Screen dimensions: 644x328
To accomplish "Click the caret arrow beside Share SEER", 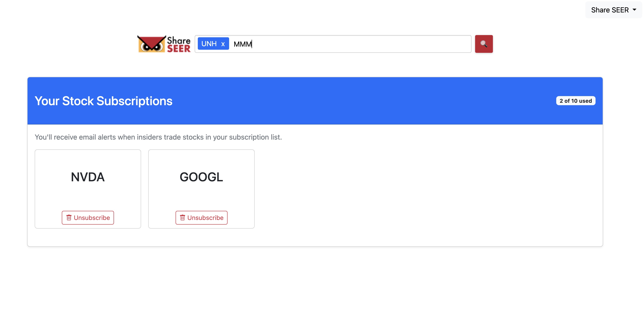I will pyautogui.click(x=634, y=10).
